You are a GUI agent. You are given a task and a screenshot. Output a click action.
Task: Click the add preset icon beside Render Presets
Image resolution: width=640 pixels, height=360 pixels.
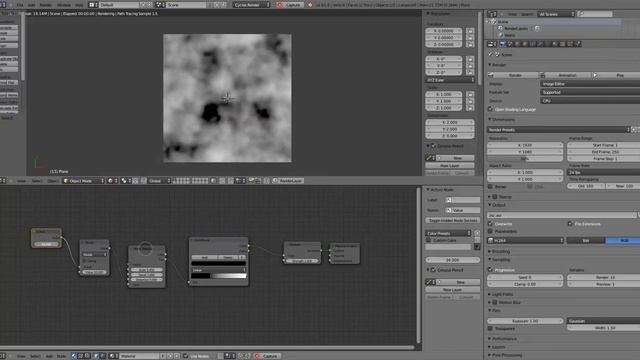(x=633, y=130)
